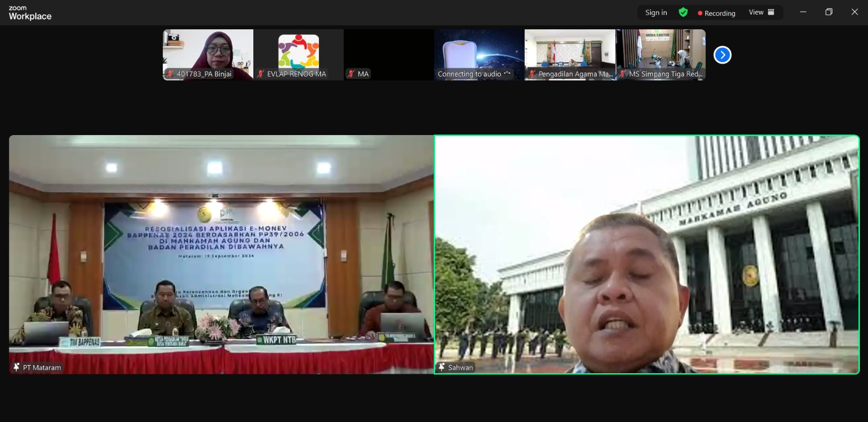Open the Sign in option
Viewport: 868px width, 422px height.
coord(656,12)
